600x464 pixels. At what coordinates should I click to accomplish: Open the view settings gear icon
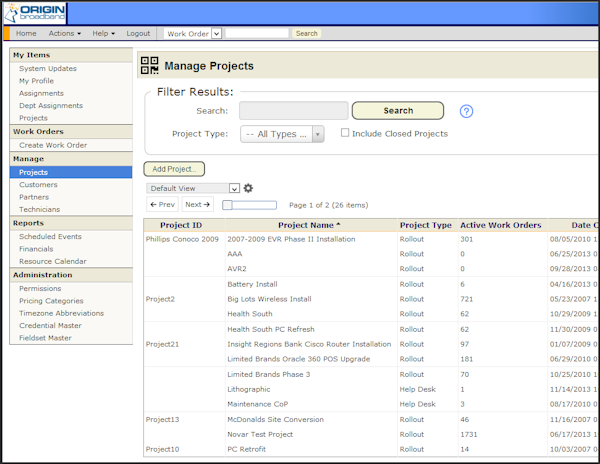pyautogui.click(x=248, y=188)
